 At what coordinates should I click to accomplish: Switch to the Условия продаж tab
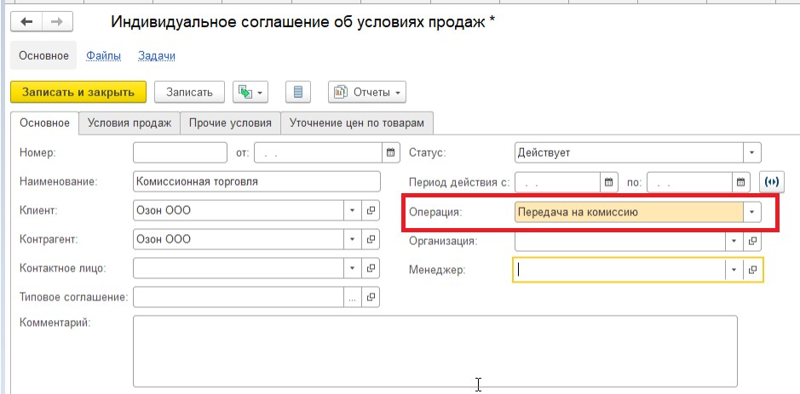click(130, 123)
